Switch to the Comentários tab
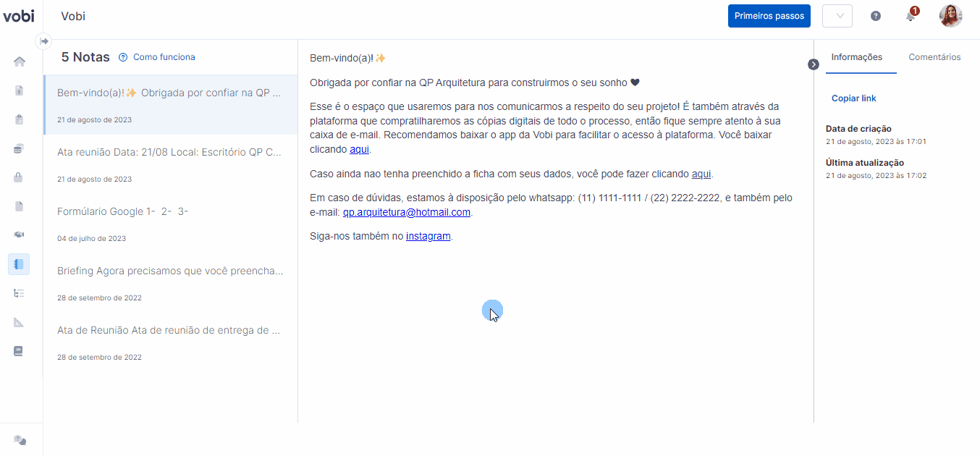The width and height of the screenshot is (980, 456). (934, 57)
